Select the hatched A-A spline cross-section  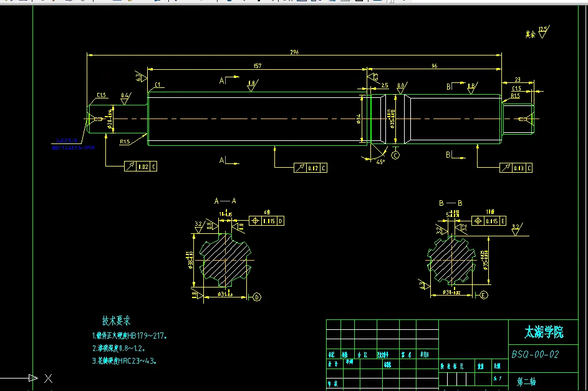click(x=224, y=260)
